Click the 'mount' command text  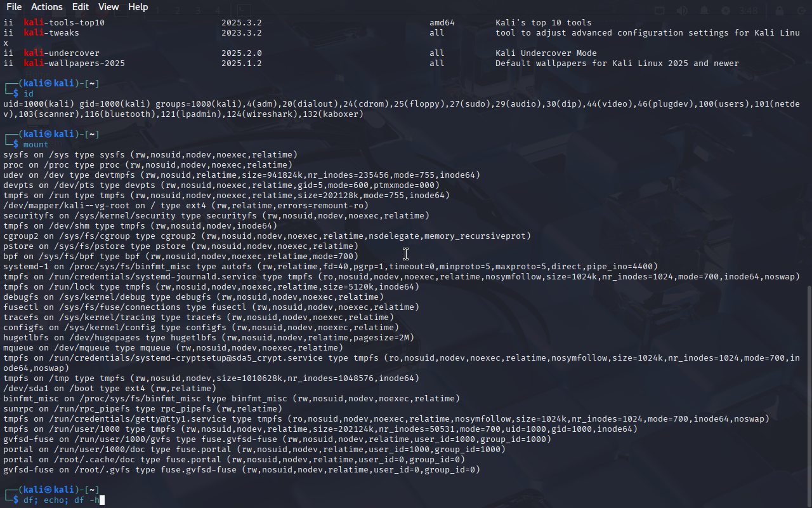pos(36,145)
